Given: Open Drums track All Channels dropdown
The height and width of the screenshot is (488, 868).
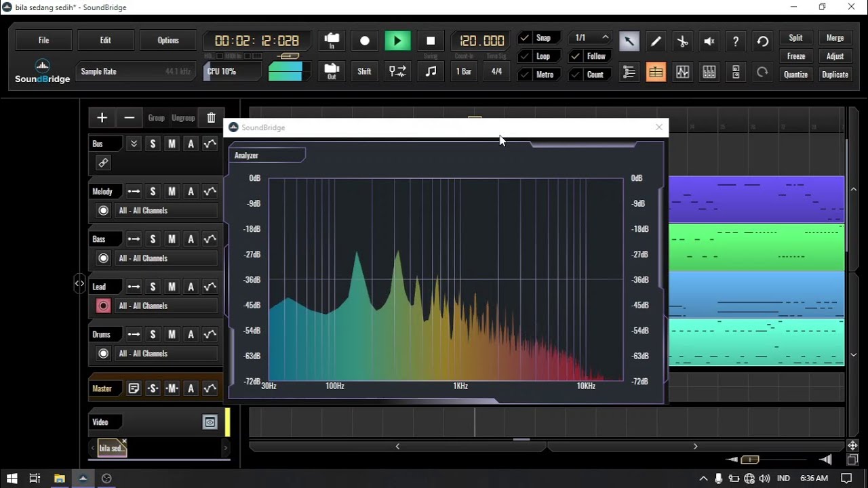Looking at the screenshot, I should coord(166,353).
